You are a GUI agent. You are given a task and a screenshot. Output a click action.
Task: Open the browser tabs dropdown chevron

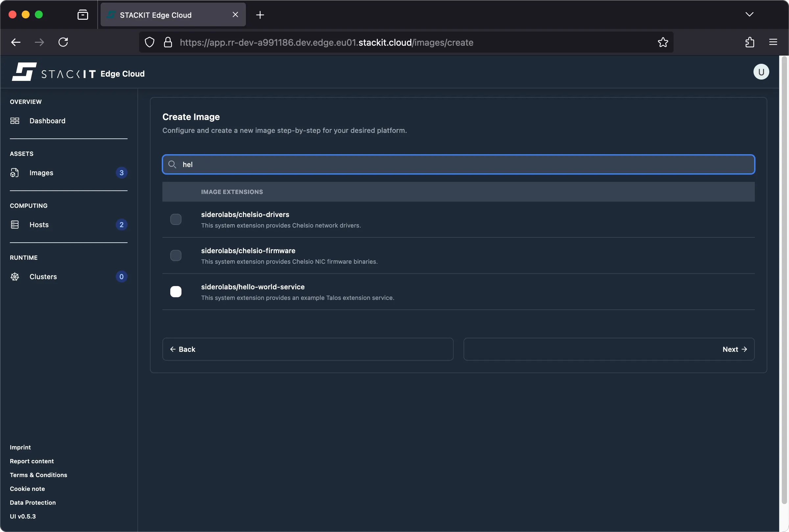pos(750,14)
